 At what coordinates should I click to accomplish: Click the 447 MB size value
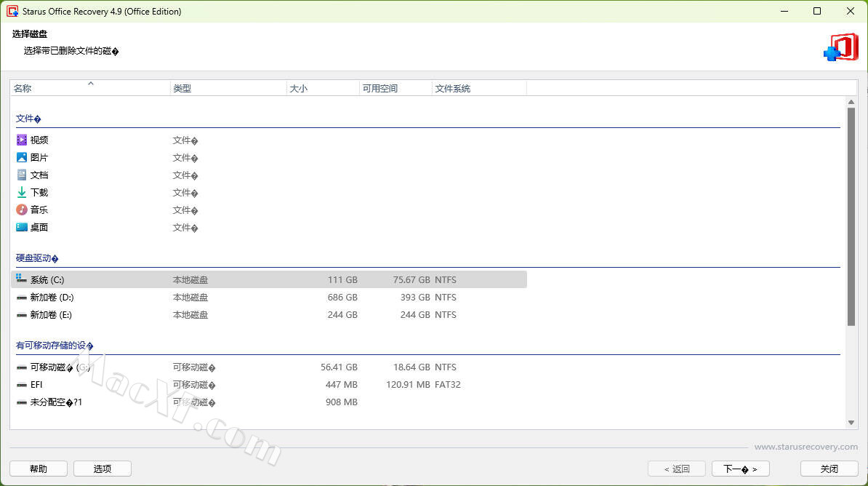(x=342, y=385)
